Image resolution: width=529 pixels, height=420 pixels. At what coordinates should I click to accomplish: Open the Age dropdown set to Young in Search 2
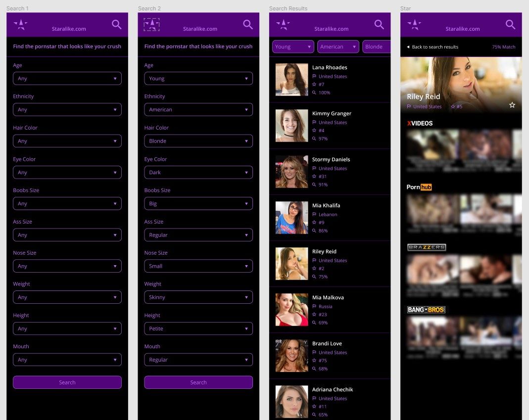click(x=198, y=78)
